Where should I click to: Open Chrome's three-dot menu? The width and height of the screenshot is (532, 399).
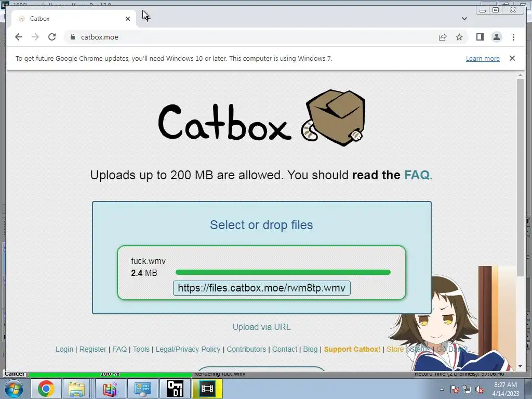[x=513, y=37]
